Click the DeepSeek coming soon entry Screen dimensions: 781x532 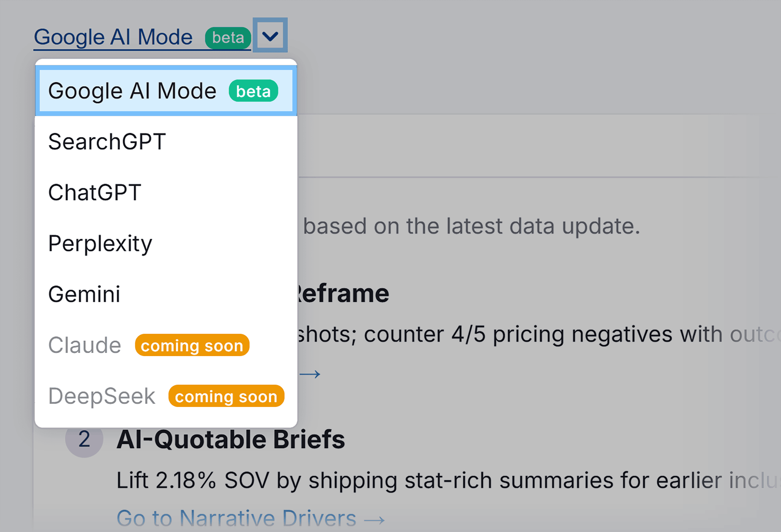101,396
